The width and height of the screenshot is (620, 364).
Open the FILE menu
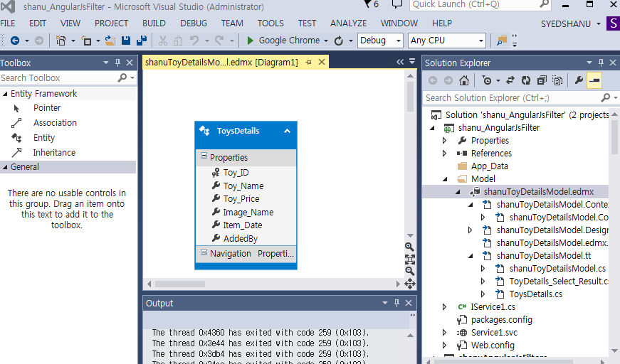(8, 23)
